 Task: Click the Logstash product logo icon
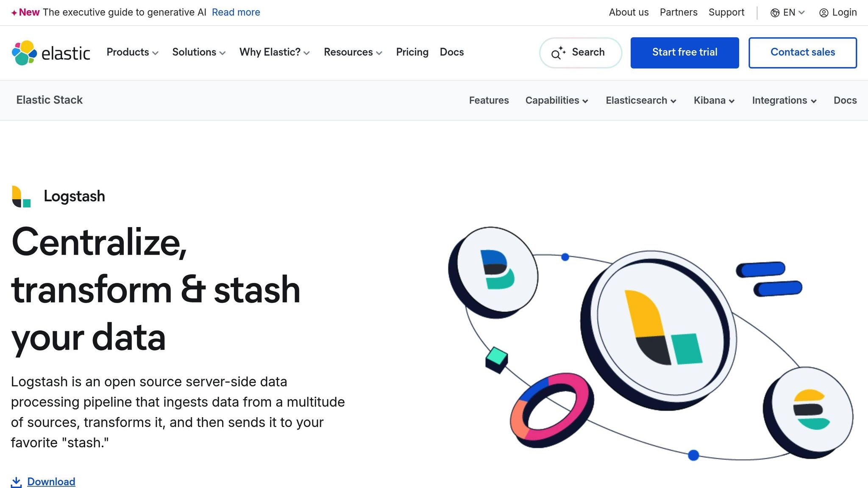click(x=21, y=197)
